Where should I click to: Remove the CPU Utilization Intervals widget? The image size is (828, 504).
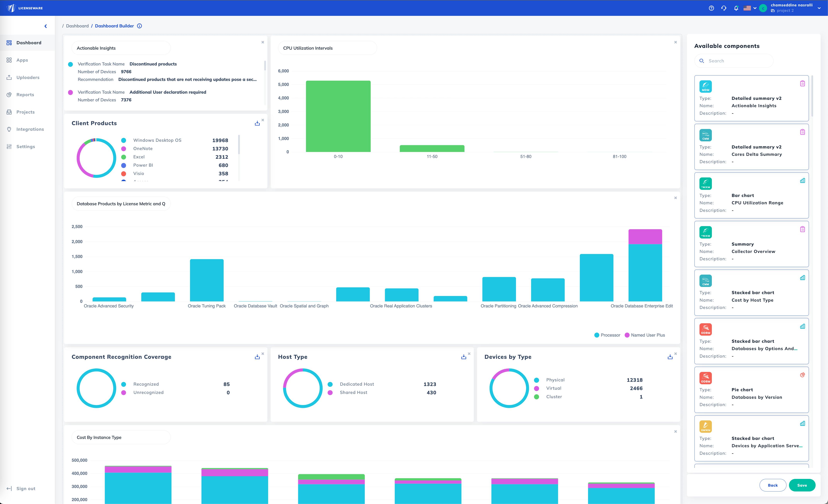point(676,42)
